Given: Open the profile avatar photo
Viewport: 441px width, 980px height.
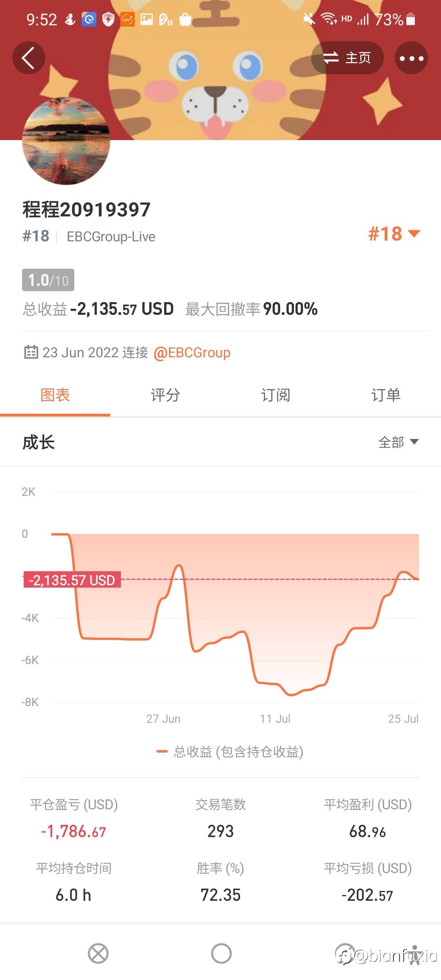Looking at the screenshot, I should coord(66,141).
